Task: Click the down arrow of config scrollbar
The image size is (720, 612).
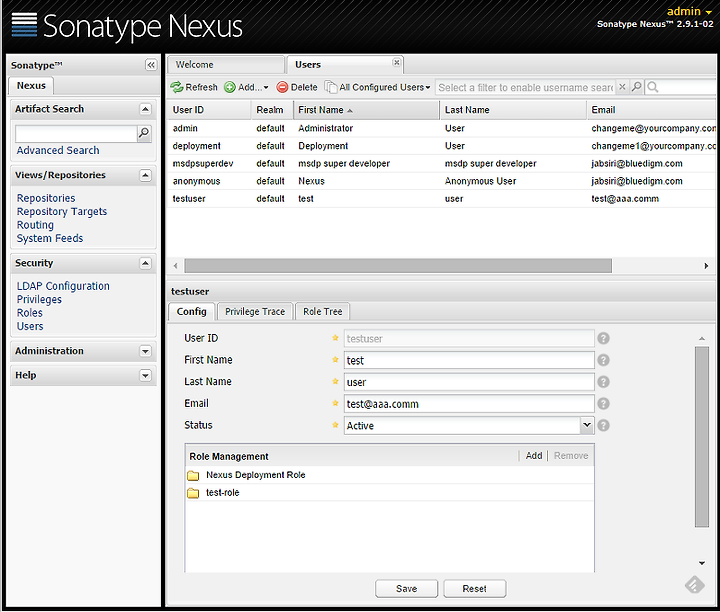Action: [702, 563]
